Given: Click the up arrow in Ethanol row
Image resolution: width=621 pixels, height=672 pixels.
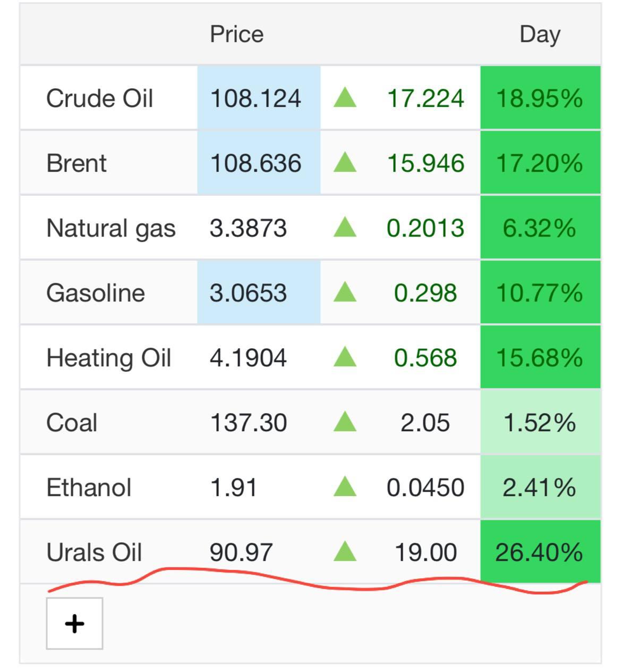Looking at the screenshot, I should click(345, 487).
